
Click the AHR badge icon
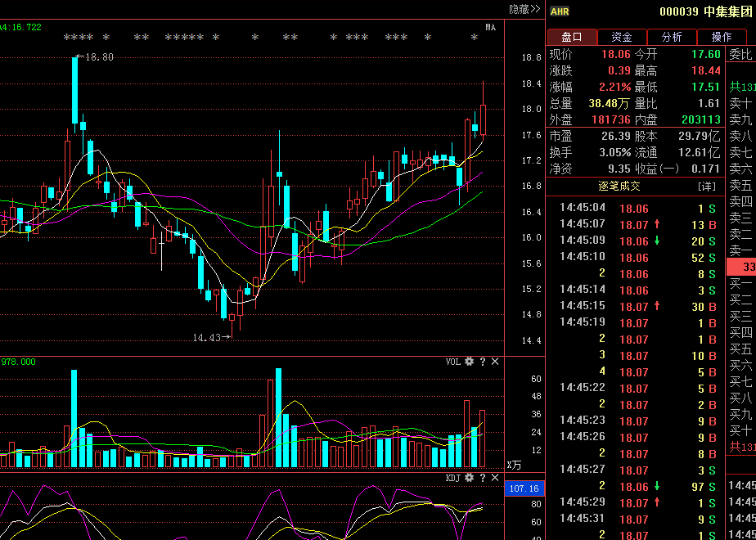(x=560, y=11)
